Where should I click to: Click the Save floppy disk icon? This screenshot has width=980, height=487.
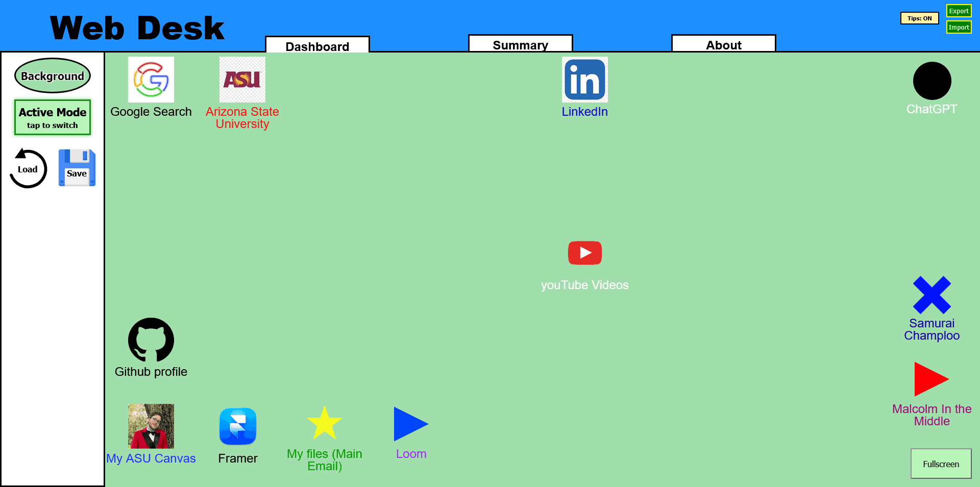click(77, 168)
